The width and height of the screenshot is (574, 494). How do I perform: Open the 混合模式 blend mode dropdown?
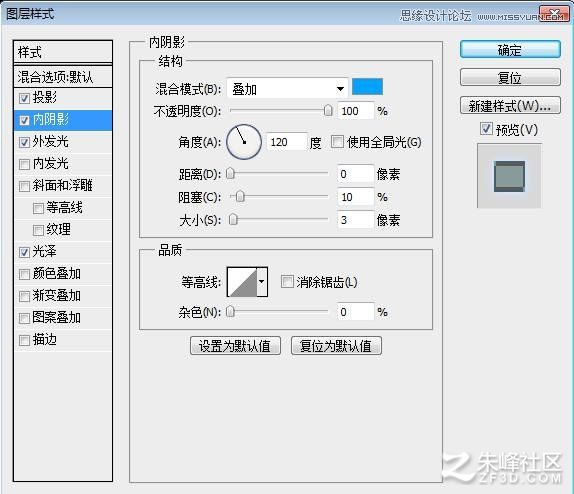[287, 89]
